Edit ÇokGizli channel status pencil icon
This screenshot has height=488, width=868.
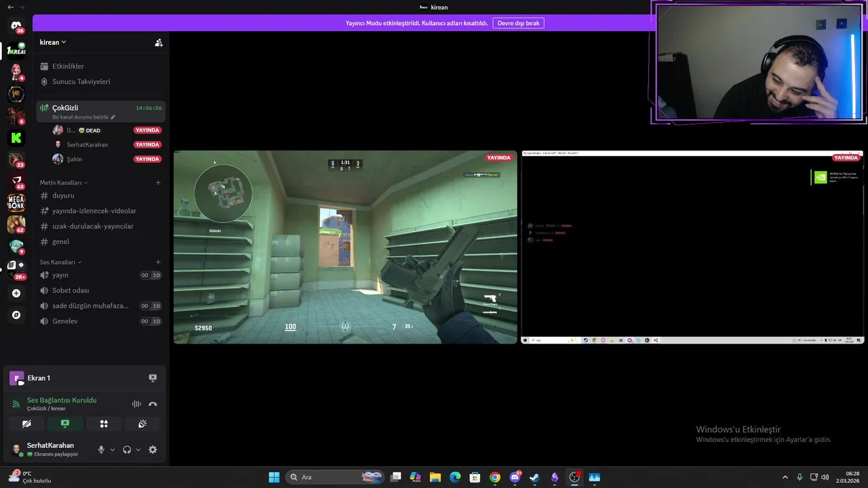coord(113,117)
